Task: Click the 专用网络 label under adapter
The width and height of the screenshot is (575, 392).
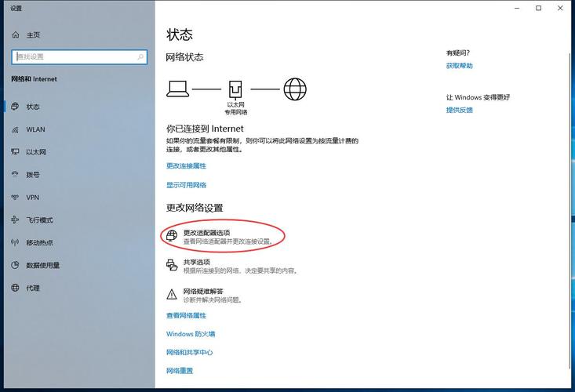Action: [x=236, y=112]
